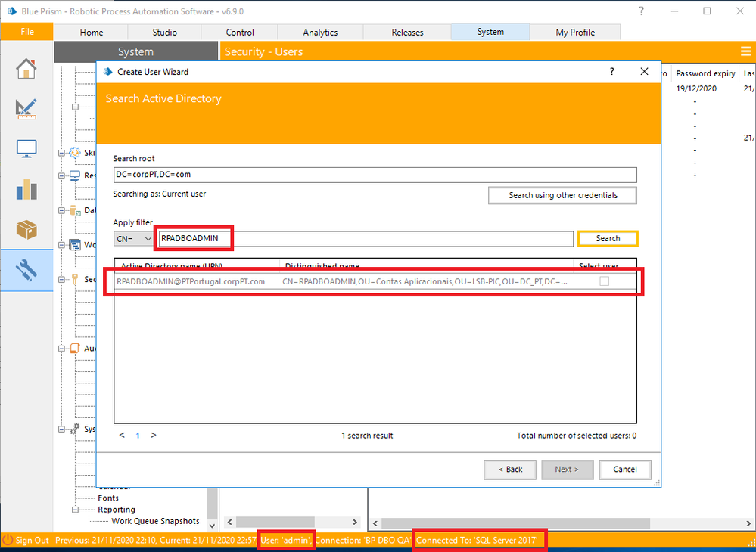Switch to the My Profile tab
Screen dimensions: 756x552
click(x=575, y=33)
